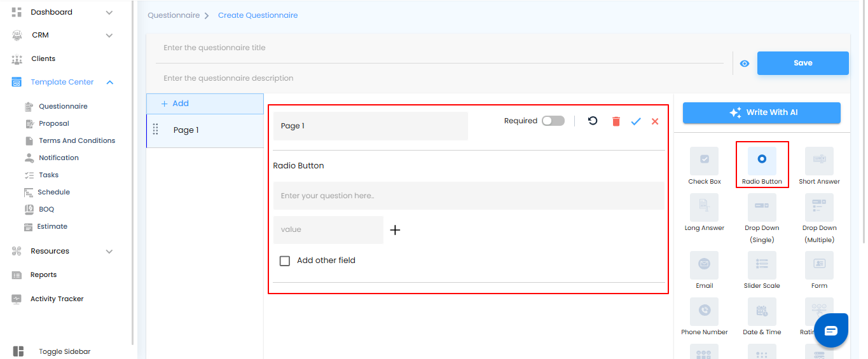This screenshot has width=868, height=359.
Task: Open Proposal in the sidebar
Action: tap(54, 123)
